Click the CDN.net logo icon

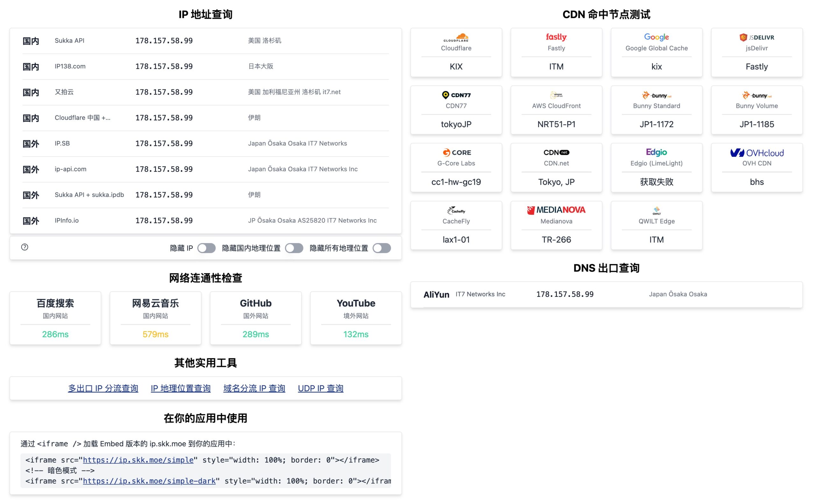click(556, 153)
